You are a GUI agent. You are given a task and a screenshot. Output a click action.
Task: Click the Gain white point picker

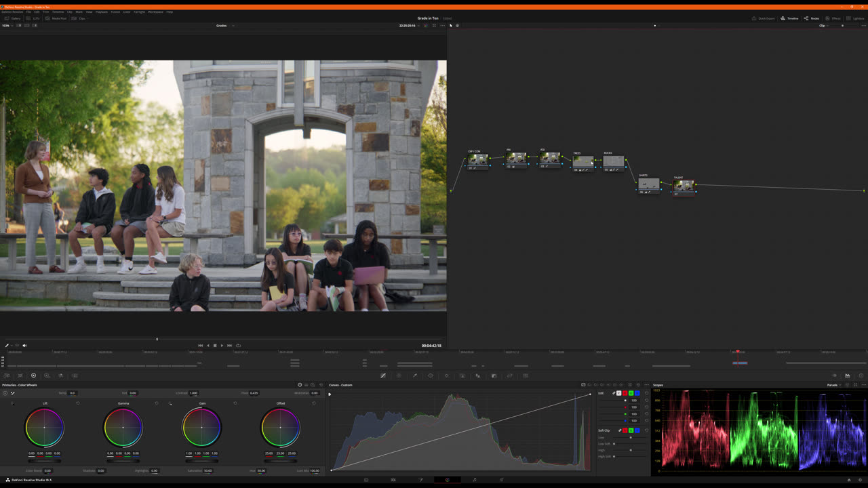coord(170,403)
